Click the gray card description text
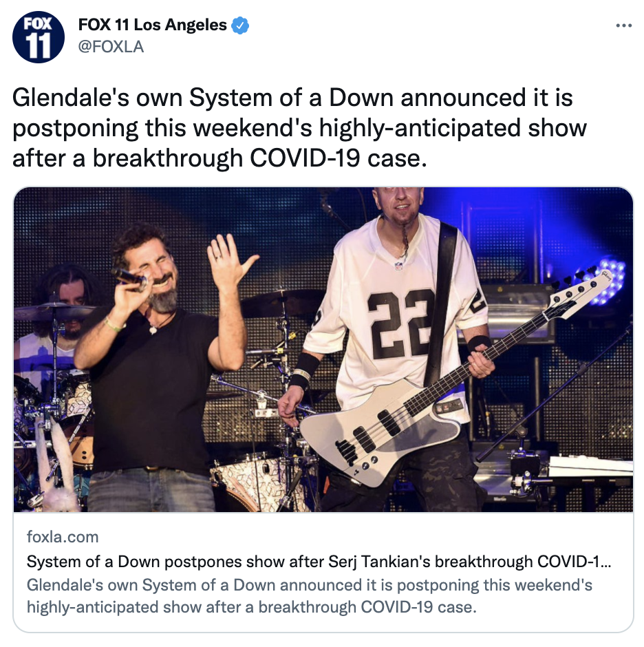This screenshot has width=644, height=647. pos(310,596)
